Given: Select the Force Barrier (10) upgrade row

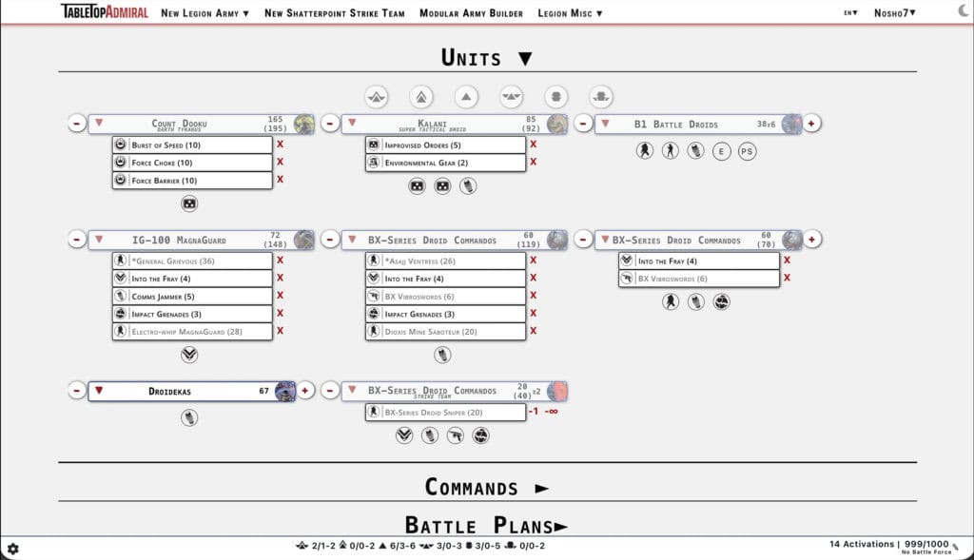Looking at the screenshot, I should point(192,181).
